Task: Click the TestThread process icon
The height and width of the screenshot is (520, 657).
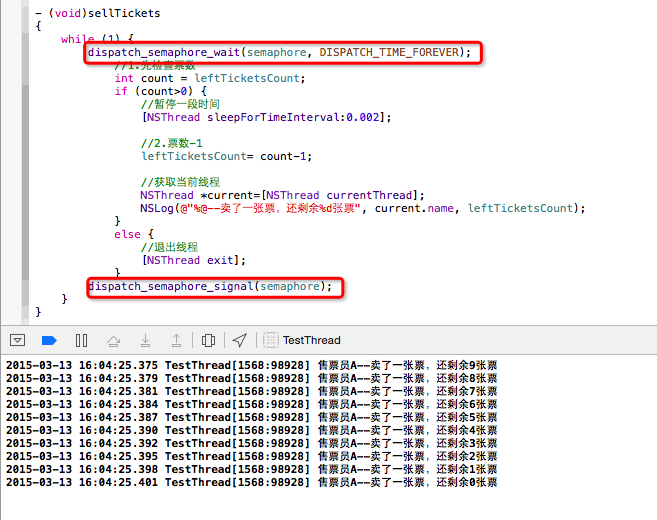Action: pyautogui.click(x=270, y=340)
